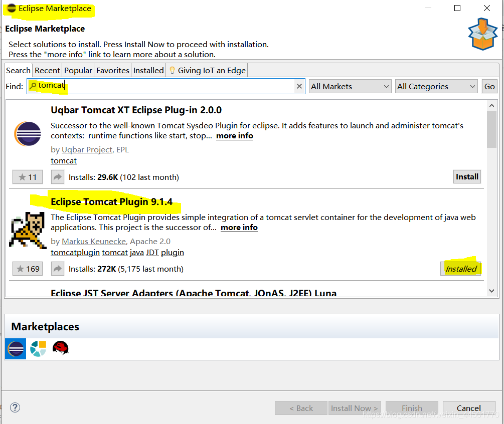
Task: Click into the Find text field
Action: tap(165, 86)
